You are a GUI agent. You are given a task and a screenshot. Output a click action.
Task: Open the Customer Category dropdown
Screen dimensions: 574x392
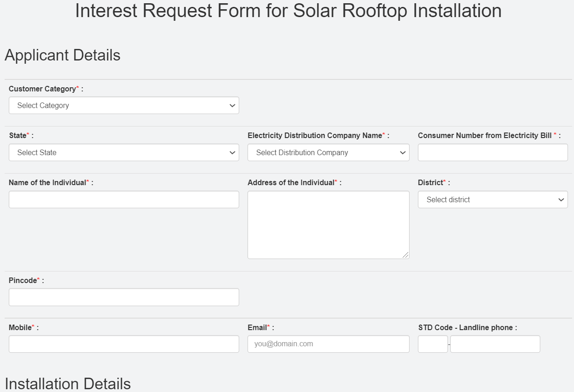(x=124, y=105)
